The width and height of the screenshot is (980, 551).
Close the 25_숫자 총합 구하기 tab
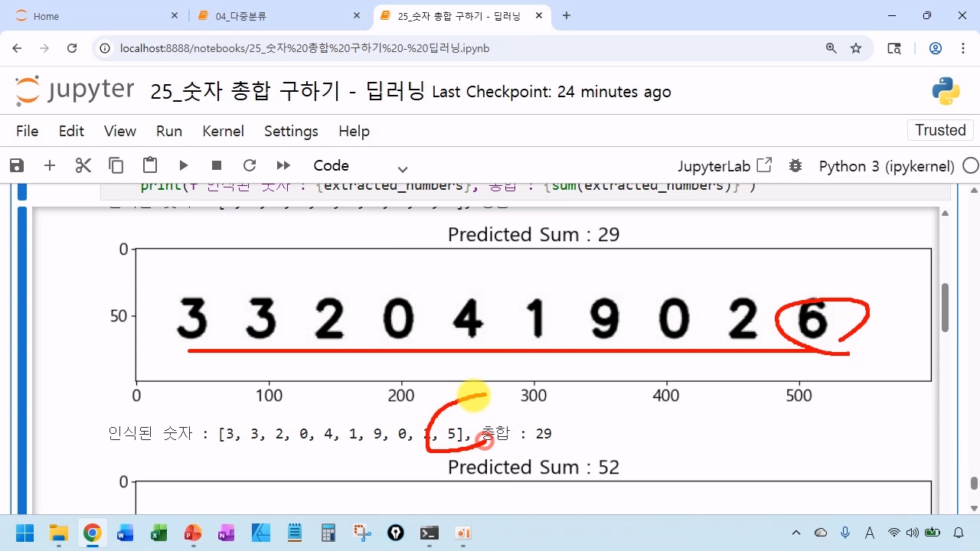click(x=540, y=15)
